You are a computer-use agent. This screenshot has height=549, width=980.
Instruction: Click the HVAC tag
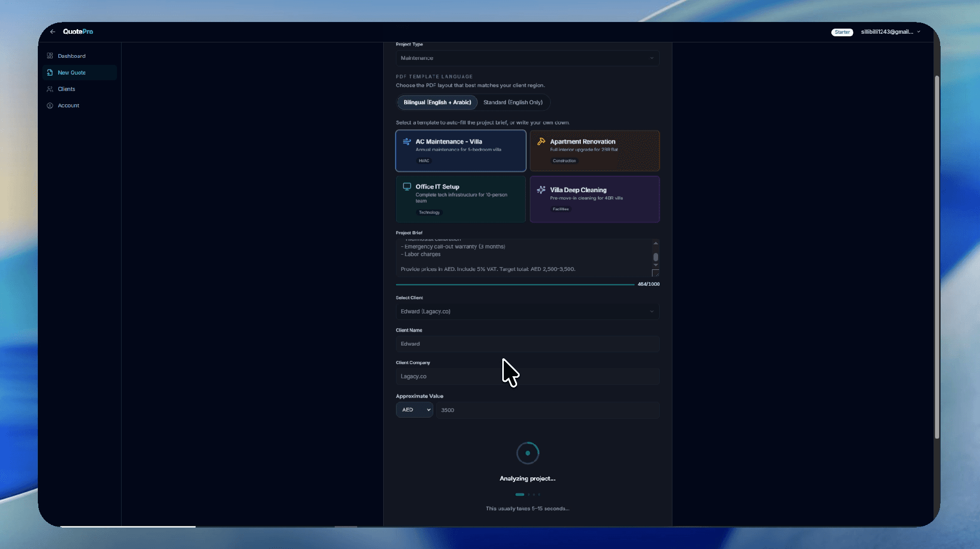pyautogui.click(x=424, y=161)
